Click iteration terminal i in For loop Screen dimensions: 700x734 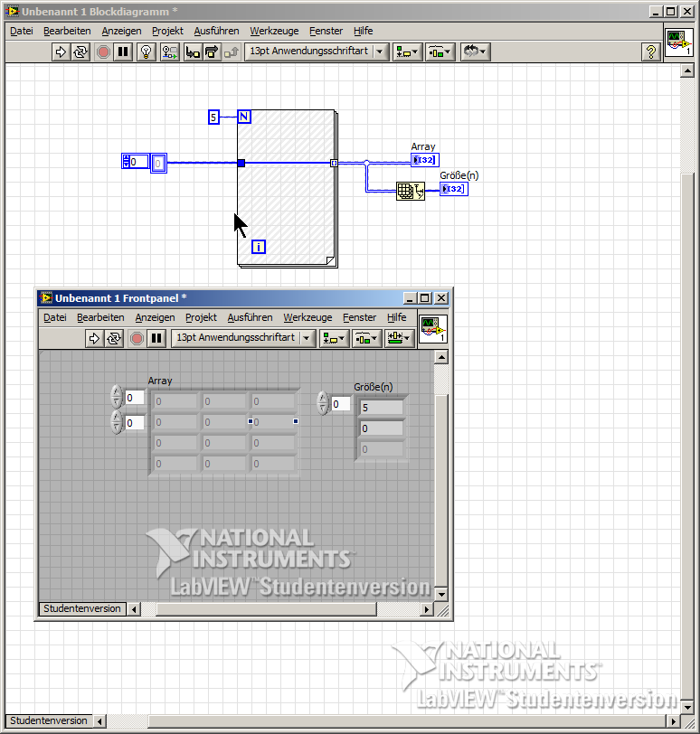pyautogui.click(x=259, y=247)
